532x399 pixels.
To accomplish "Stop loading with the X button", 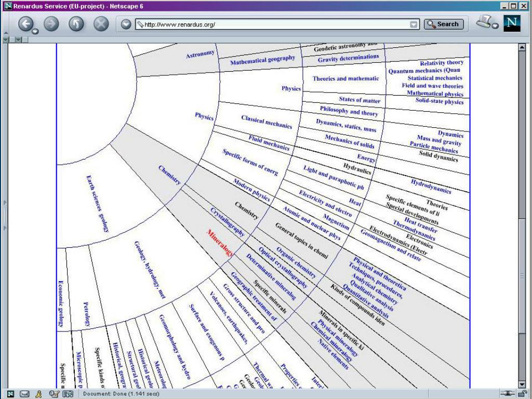I will click(101, 24).
